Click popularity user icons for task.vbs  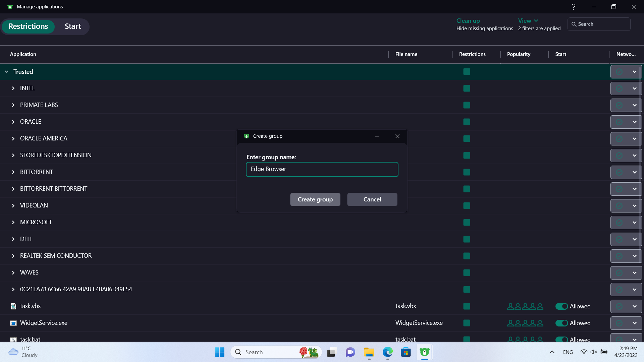pos(525,306)
